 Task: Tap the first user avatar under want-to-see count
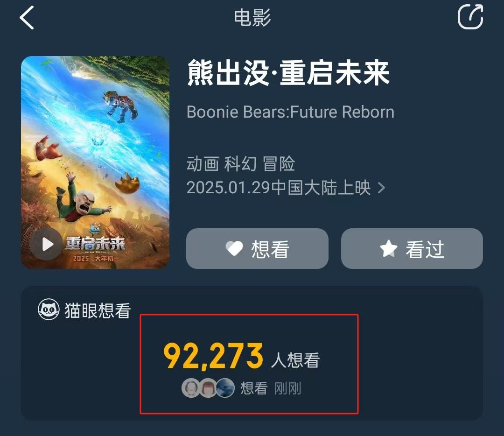pos(192,388)
